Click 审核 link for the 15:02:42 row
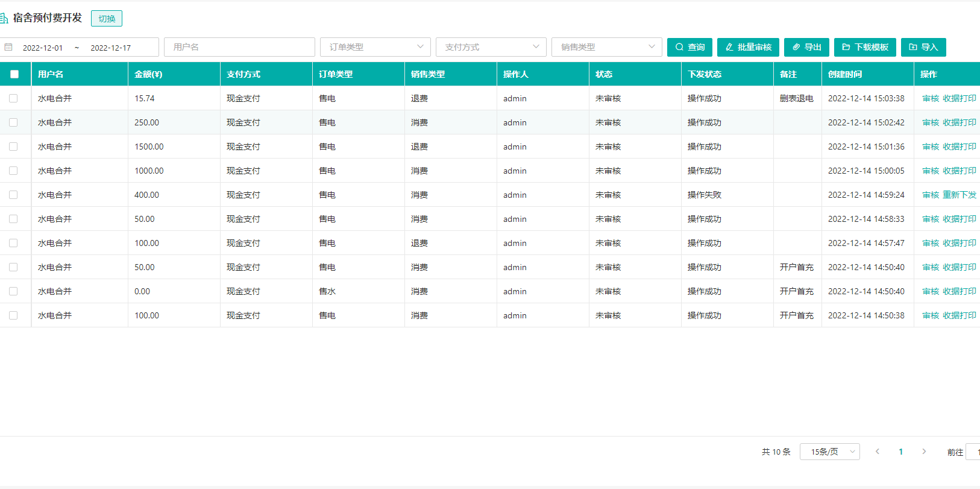This screenshot has height=489, width=980. point(931,122)
